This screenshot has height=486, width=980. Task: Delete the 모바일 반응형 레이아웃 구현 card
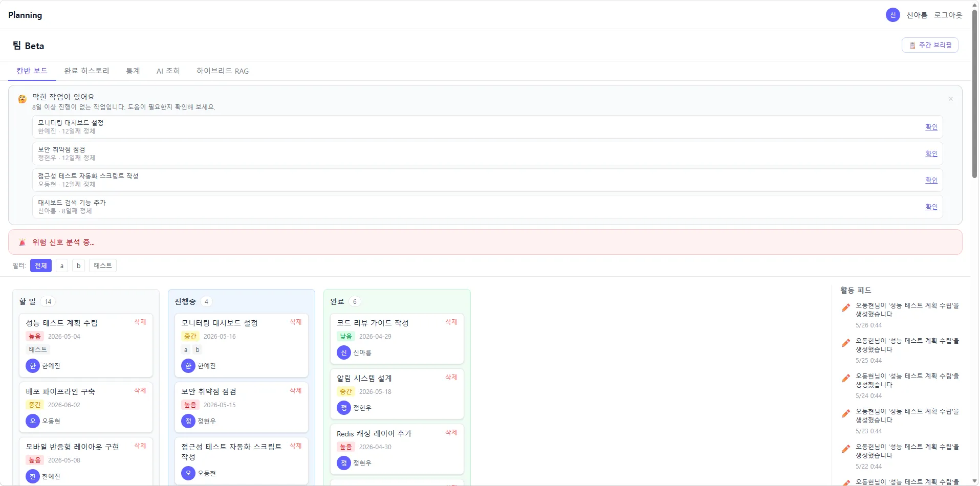coord(140,446)
